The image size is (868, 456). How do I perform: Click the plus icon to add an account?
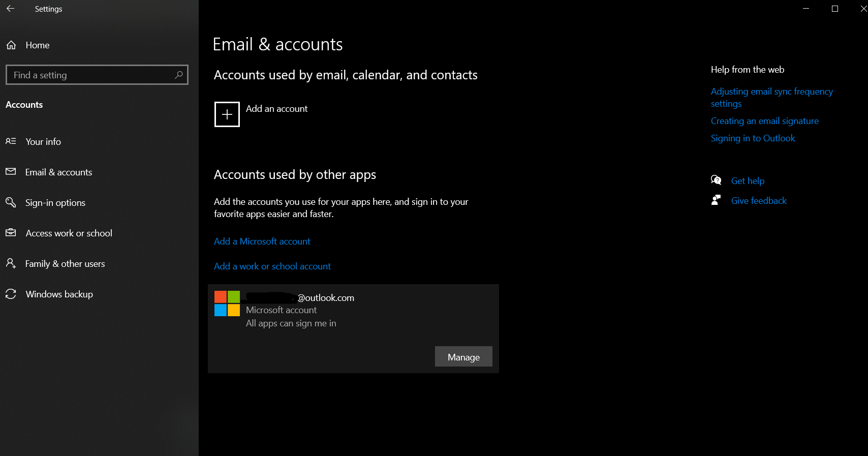tap(227, 114)
